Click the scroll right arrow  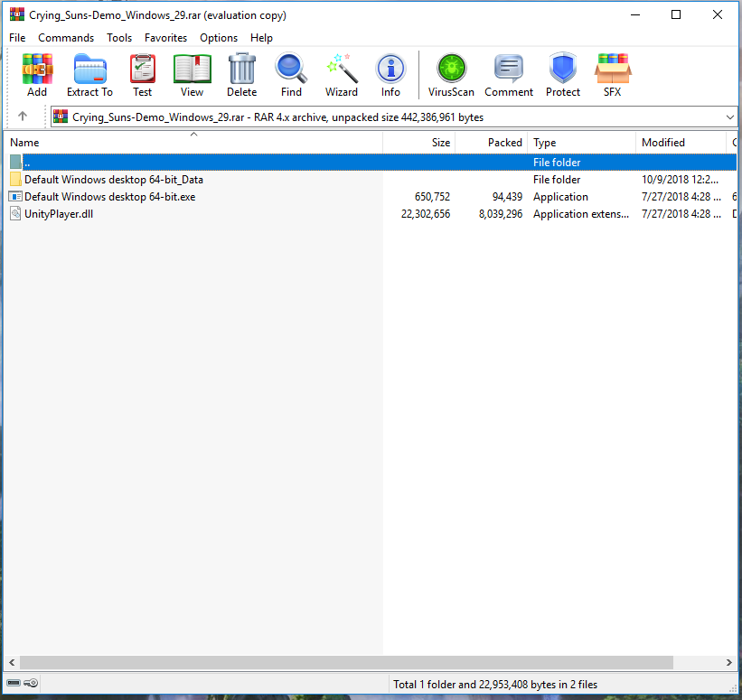tap(728, 662)
